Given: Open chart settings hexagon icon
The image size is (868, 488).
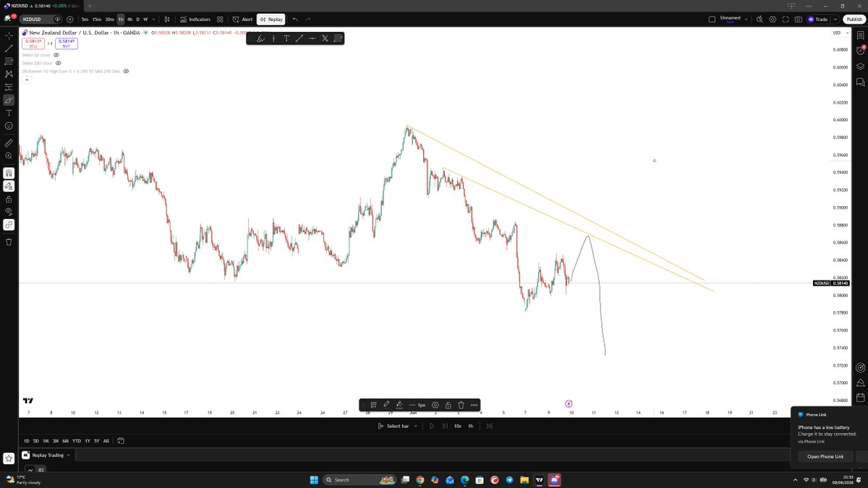Looking at the screenshot, I should 773,20.
